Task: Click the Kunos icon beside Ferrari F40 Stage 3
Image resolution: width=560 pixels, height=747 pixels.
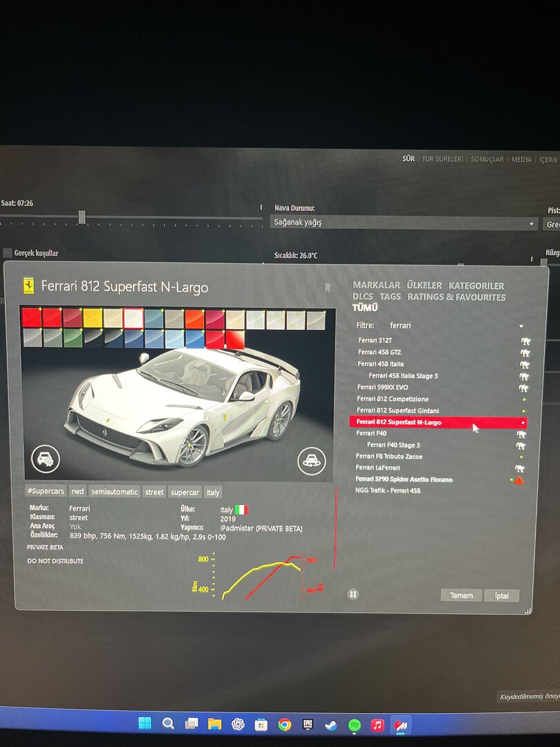Action: point(521,446)
